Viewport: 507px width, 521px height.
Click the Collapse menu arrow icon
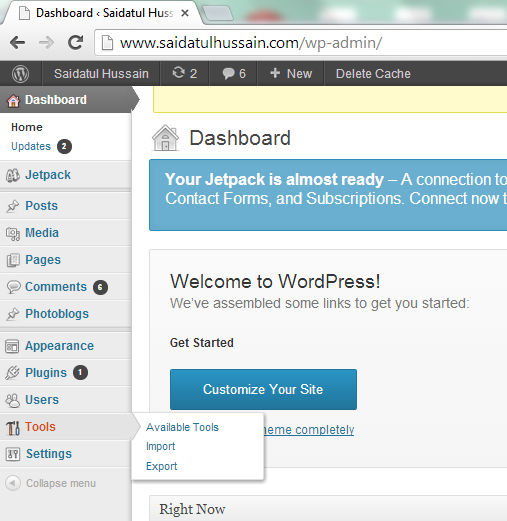[x=13, y=483]
